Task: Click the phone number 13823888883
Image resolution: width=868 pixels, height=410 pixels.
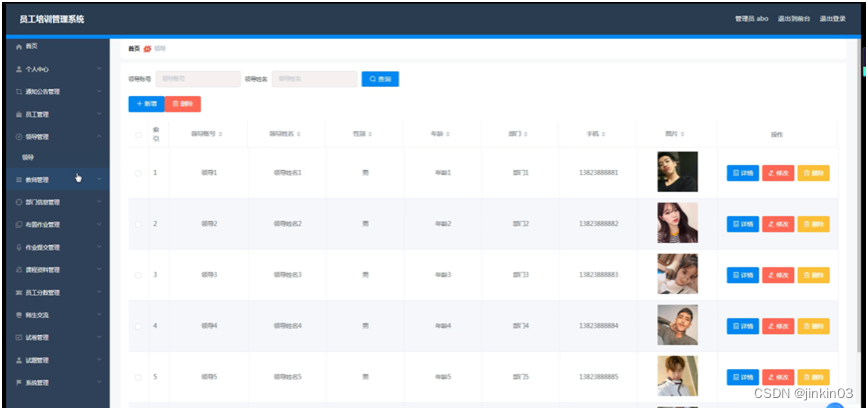Action: [x=598, y=275]
